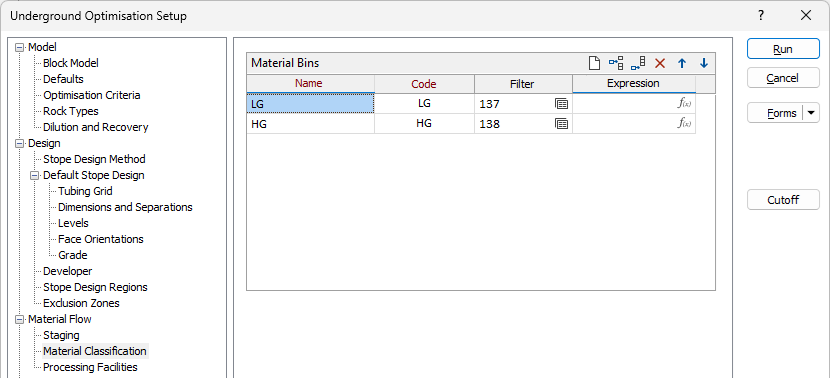
Task: Open Optimisation Criteria page
Action: pyautogui.click(x=92, y=95)
